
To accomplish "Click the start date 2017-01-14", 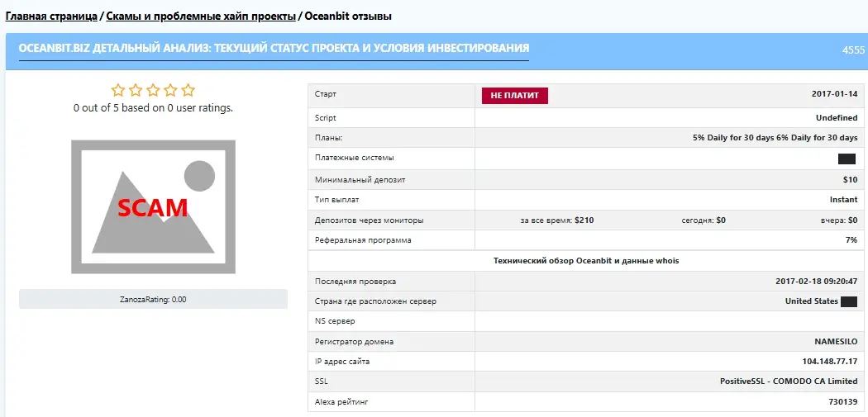I will tap(834, 94).
